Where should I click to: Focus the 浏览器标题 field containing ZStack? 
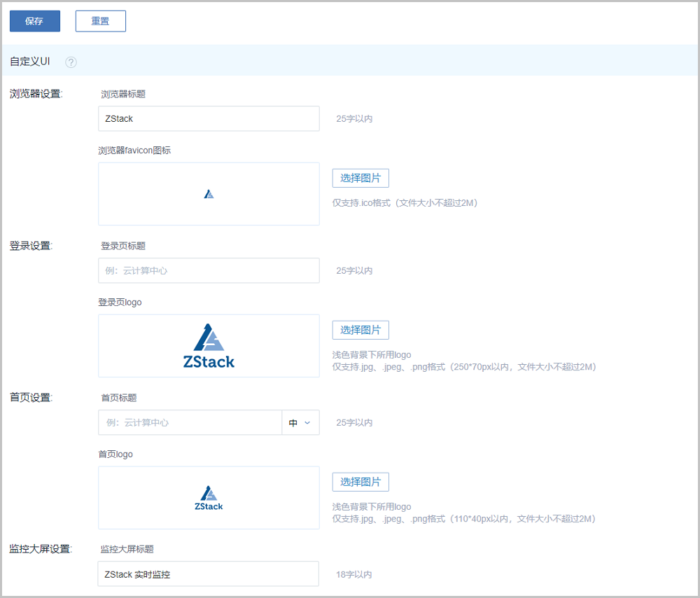(209, 118)
